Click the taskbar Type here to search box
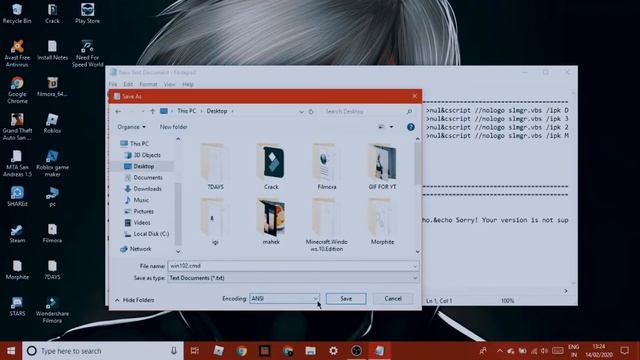The height and width of the screenshot is (360, 640). click(x=102, y=351)
